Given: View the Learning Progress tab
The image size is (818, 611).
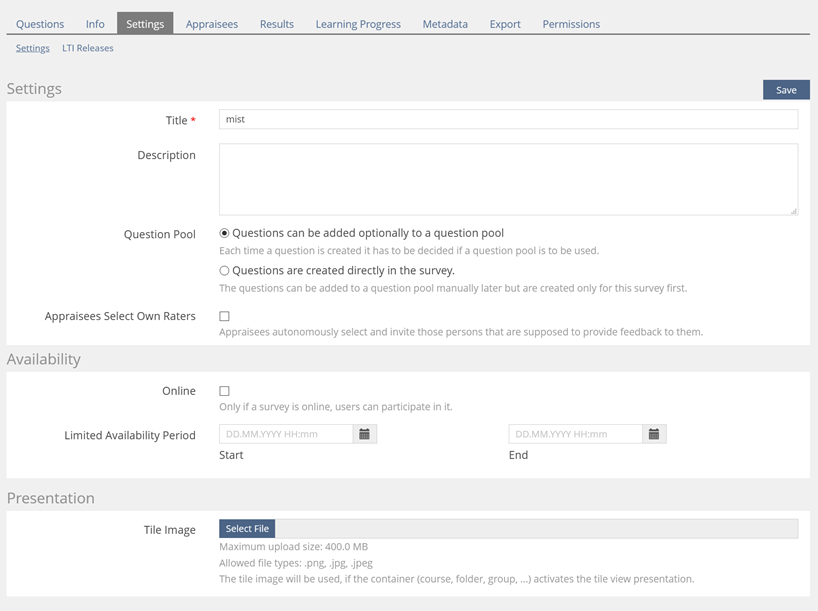Looking at the screenshot, I should click(358, 24).
